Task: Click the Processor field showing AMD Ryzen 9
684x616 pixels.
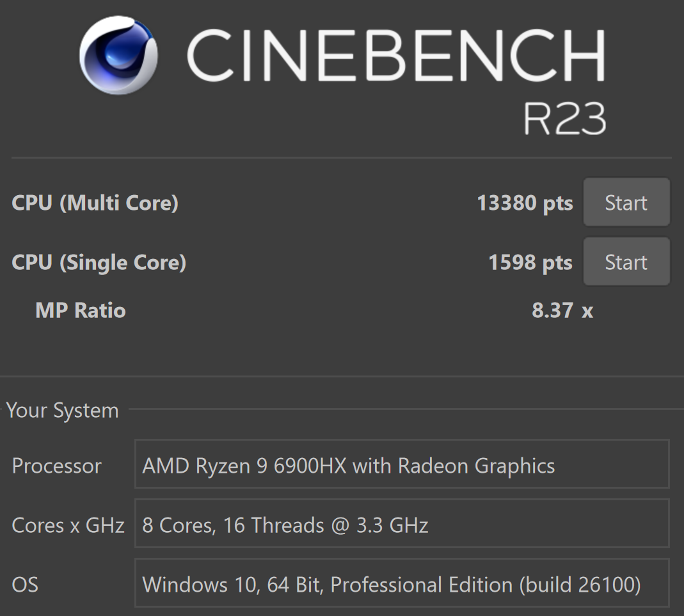Action: coord(402,466)
